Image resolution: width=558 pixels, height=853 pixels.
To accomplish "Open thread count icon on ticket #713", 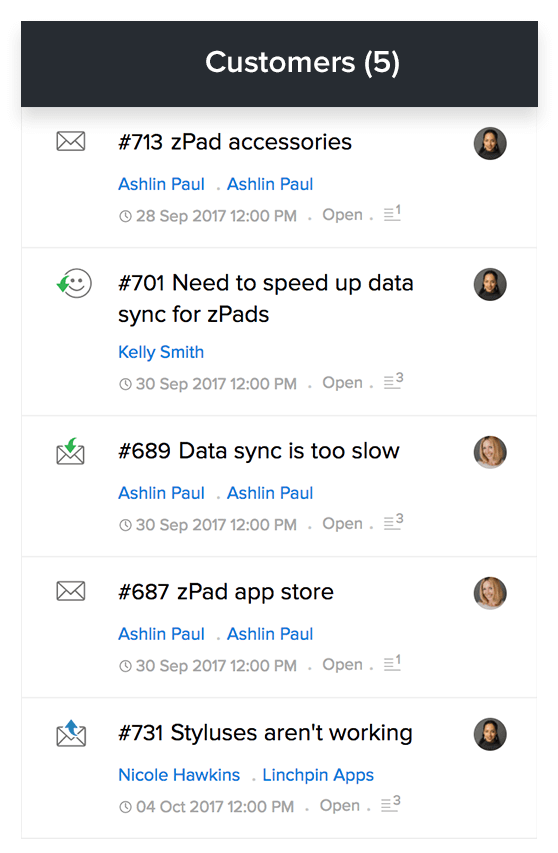I will (392, 213).
